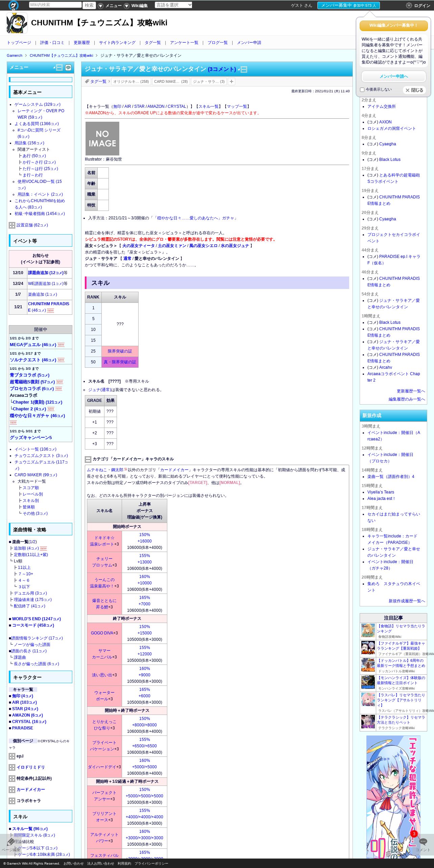The height and width of the screenshot is (868, 434).
Task: Open 評価・口コミ in the navigation
Action: [52, 43]
